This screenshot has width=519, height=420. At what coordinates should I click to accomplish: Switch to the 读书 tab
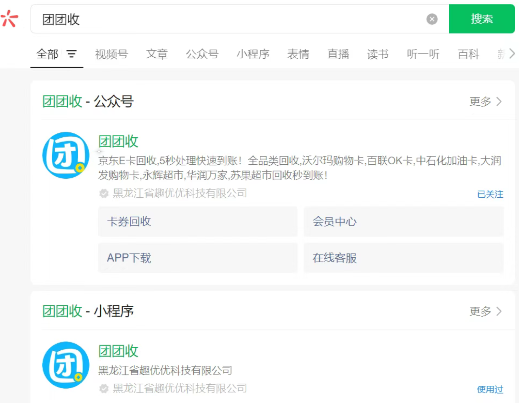(x=378, y=54)
